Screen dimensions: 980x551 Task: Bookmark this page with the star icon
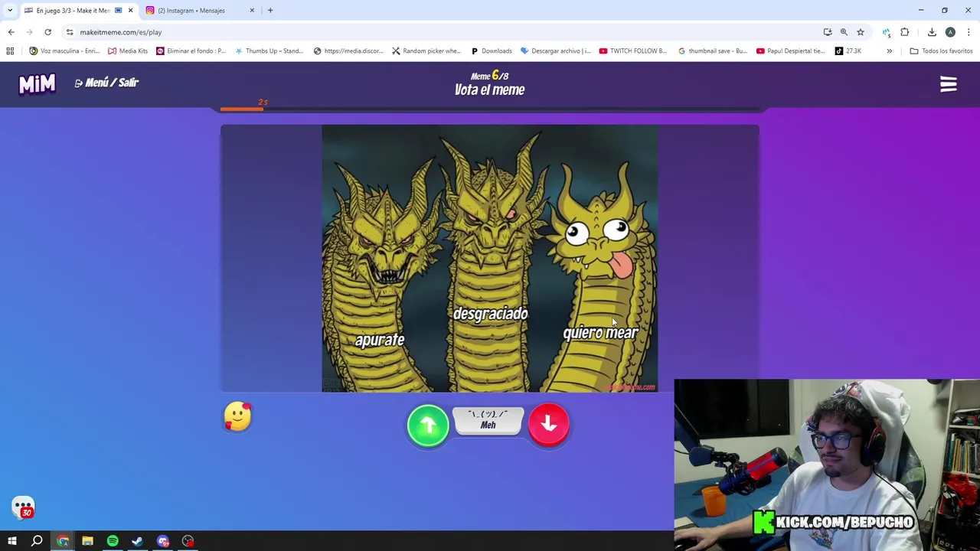pyautogui.click(x=861, y=32)
